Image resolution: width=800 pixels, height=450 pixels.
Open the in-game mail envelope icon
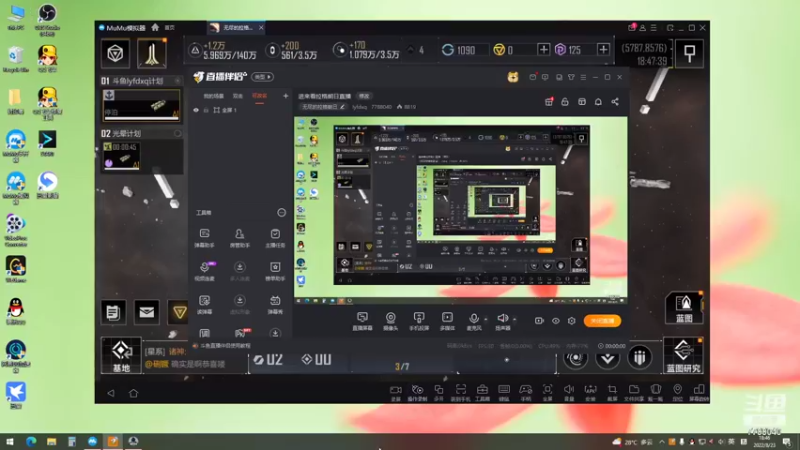(x=146, y=312)
